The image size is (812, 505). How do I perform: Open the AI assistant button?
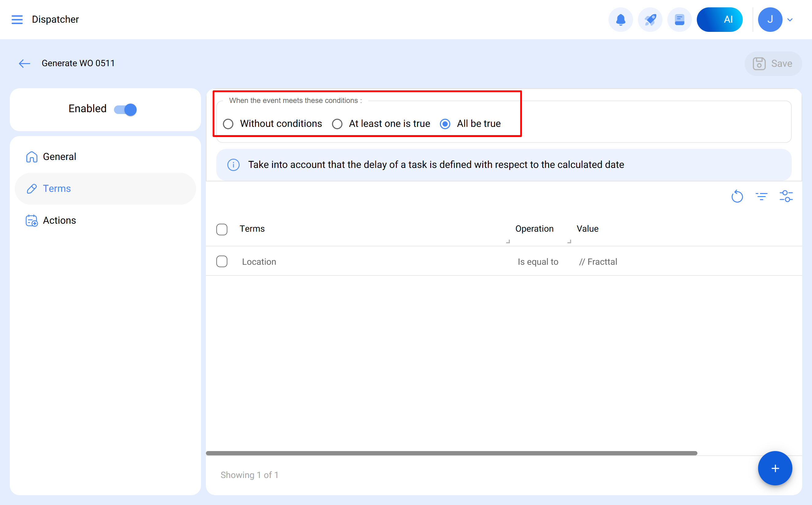click(x=719, y=19)
